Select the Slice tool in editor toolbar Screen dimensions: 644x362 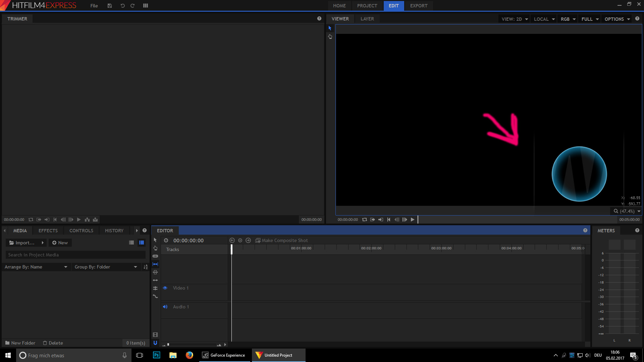coord(155,256)
